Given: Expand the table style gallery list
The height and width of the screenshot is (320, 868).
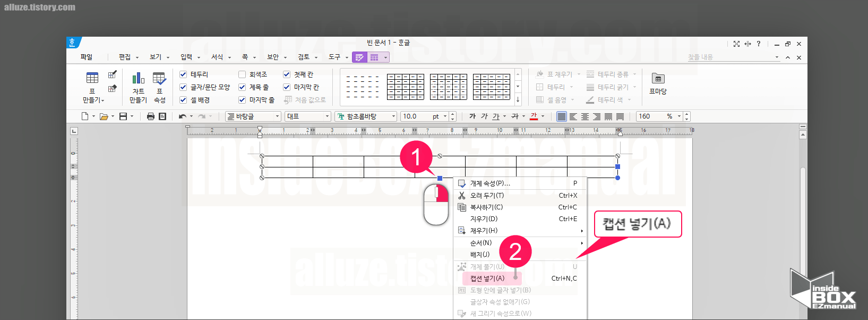Looking at the screenshot, I should click(x=518, y=99).
